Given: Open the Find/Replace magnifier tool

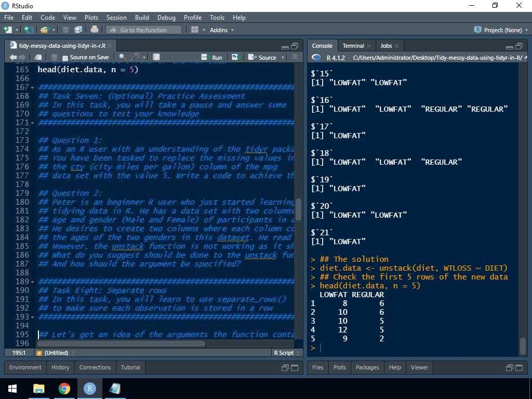Looking at the screenshot, I should (122, 57).
